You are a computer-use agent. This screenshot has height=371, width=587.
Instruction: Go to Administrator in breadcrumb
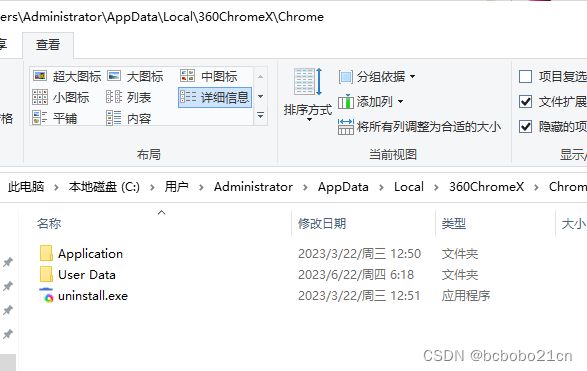pyautogui.click(x=253, y=186)
